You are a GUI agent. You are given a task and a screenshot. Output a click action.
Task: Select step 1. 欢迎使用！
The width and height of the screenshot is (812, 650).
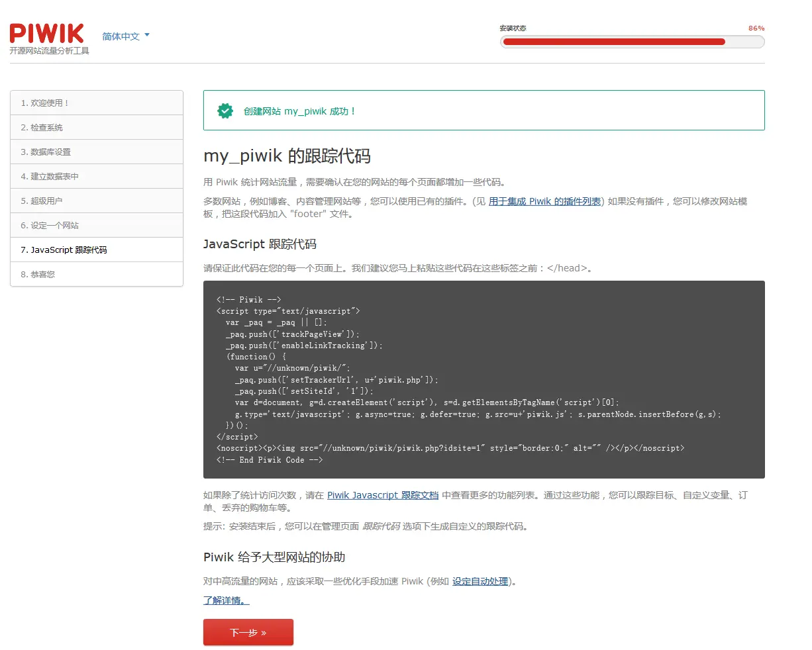[97, 103]
